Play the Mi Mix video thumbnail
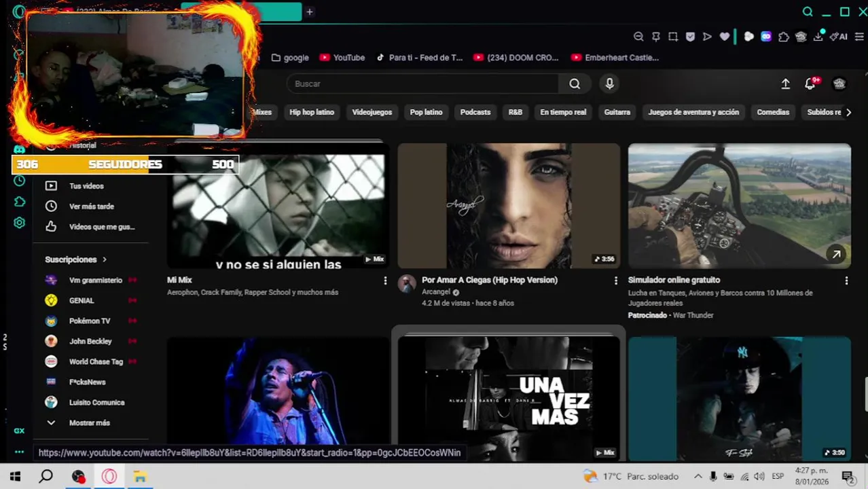Viewport: 868px width, 489px height. pyautogui.click(x=278, y=206)
